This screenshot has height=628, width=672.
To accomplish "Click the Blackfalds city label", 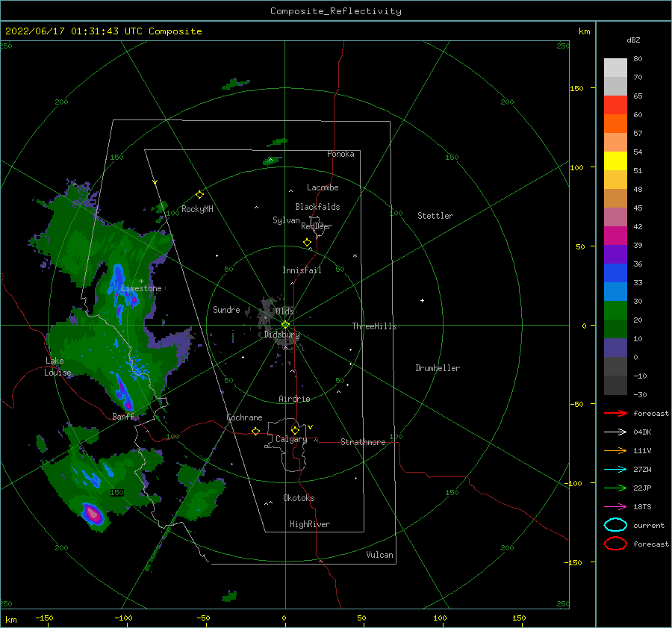I will [317, 207].
